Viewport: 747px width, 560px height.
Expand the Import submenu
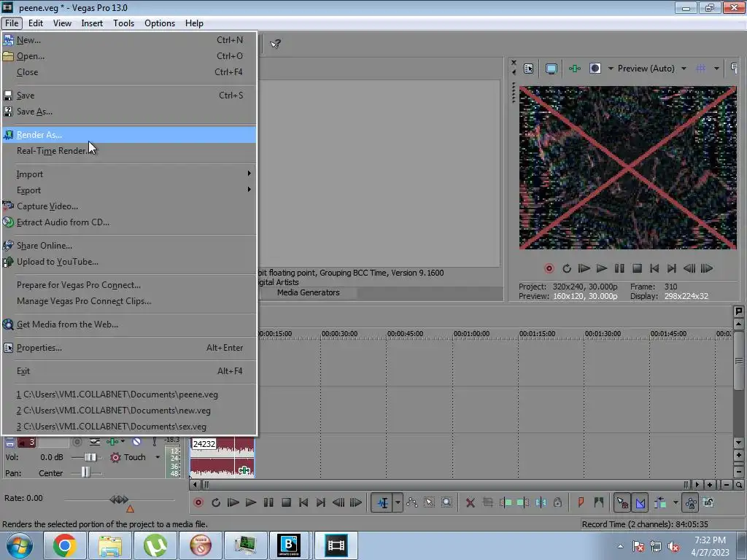[x=129, y=174]
